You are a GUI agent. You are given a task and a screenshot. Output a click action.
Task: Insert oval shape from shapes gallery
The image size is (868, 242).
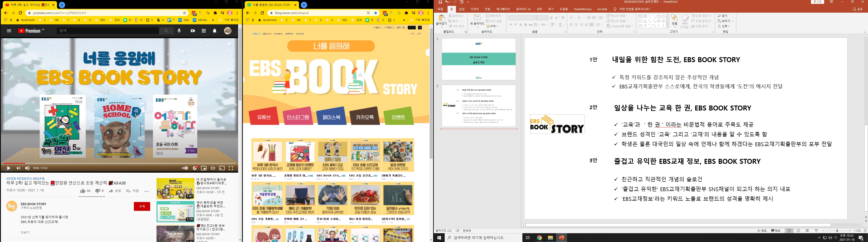click(663, 16)
